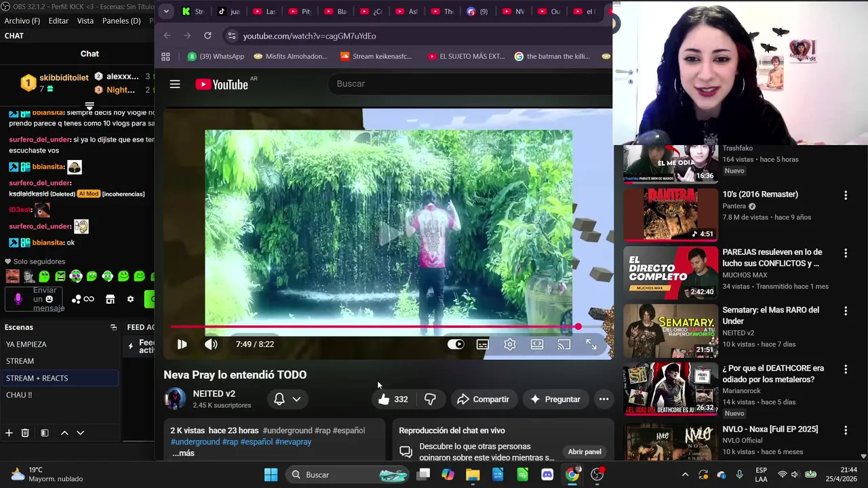The image size is (868, 488).
Task: Open options for the 10's (2016 Remaster) video
Action: coord(845,195)
